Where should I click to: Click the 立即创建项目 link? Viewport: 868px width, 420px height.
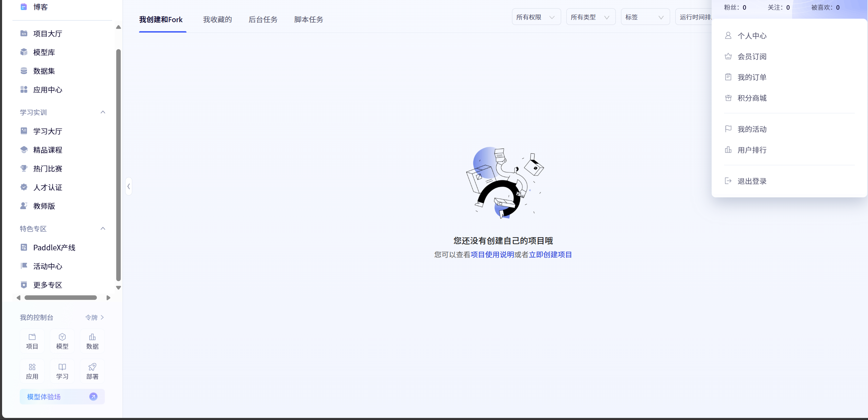click(550, 255)
